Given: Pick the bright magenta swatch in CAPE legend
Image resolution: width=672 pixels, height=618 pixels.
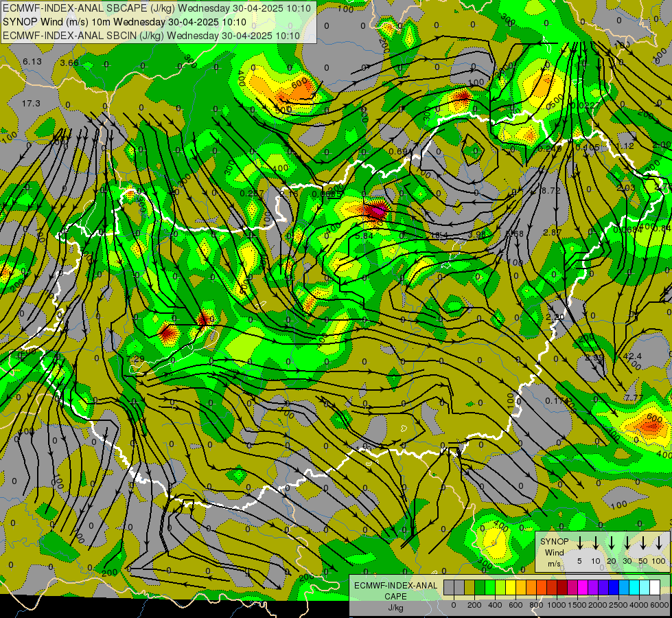Looking at the screenshot, I should pos(583,587).
